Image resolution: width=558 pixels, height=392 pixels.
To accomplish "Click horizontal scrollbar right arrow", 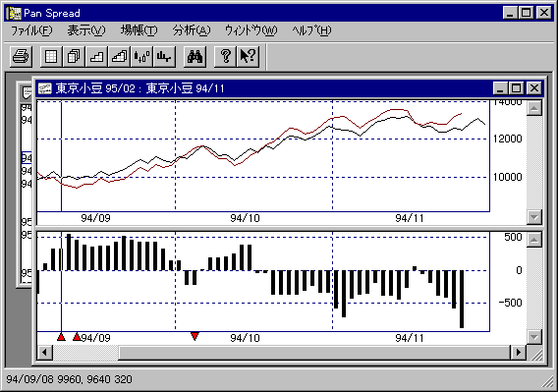I will 518,353.
